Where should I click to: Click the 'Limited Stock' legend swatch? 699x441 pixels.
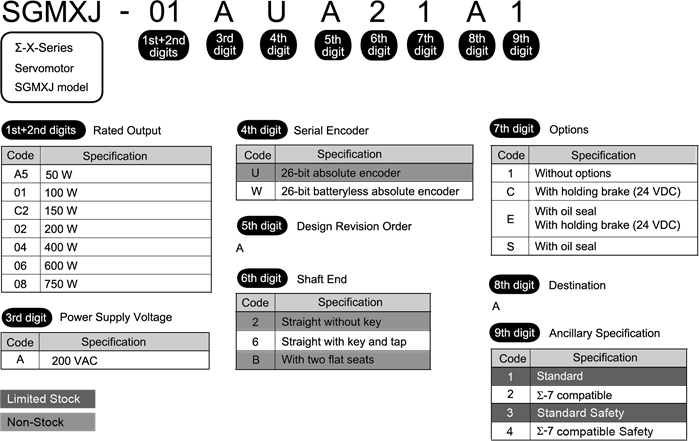click(48, 399)
